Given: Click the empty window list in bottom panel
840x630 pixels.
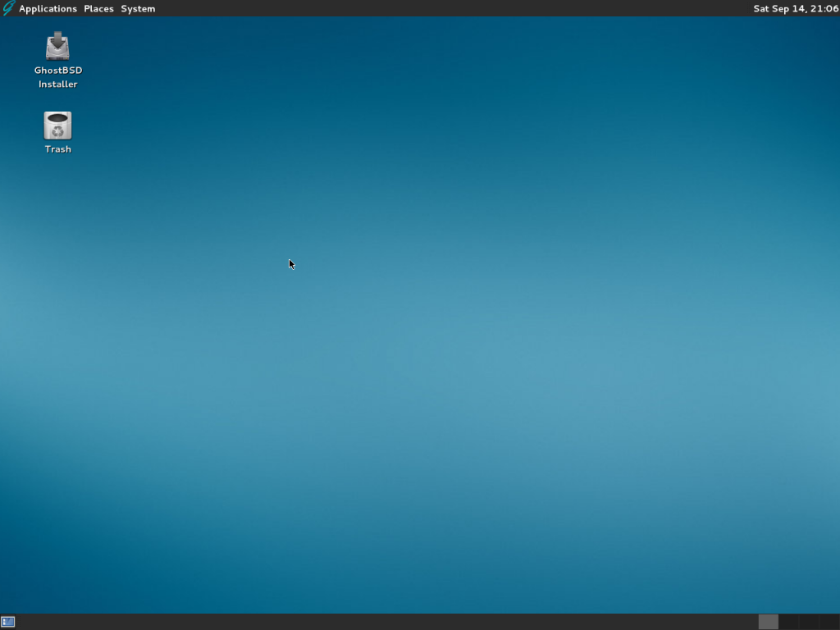Looking at the screenshot, I should click(369, 622).
